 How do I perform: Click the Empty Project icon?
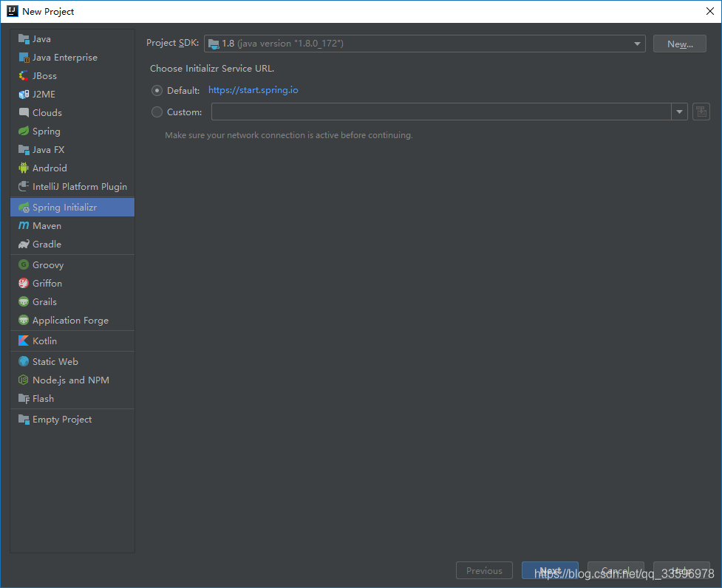pyautogui.click(x=24, y=419)
